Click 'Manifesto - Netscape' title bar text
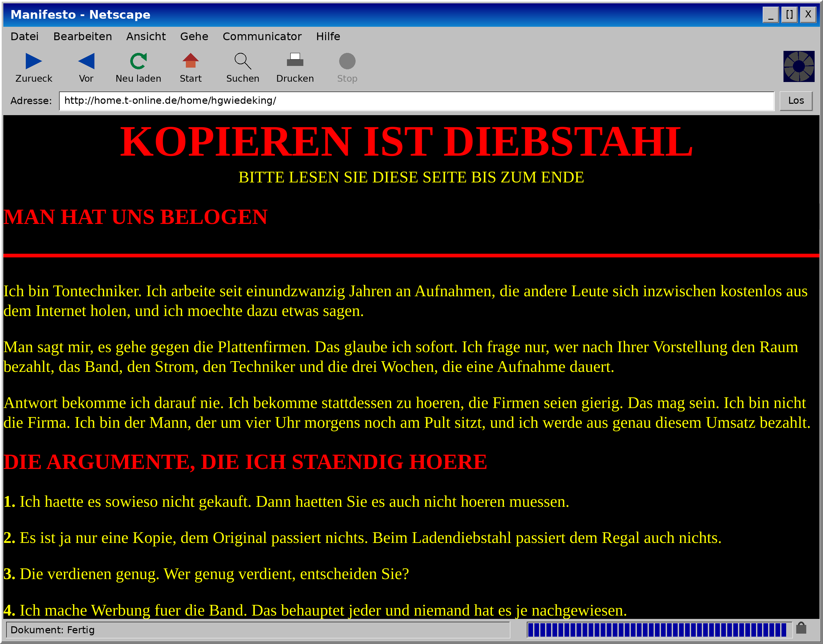 (x=80, y=14)
